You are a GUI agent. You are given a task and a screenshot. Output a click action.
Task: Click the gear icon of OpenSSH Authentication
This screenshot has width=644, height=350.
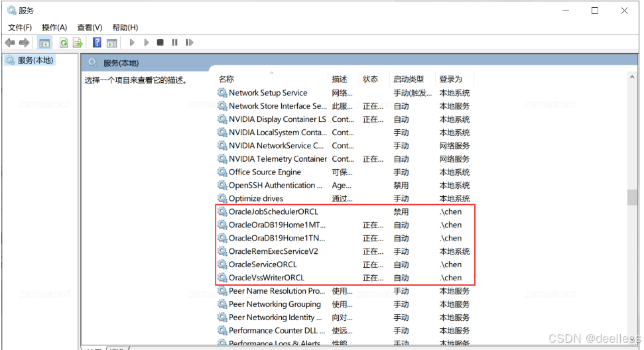[x=222, y=185]
